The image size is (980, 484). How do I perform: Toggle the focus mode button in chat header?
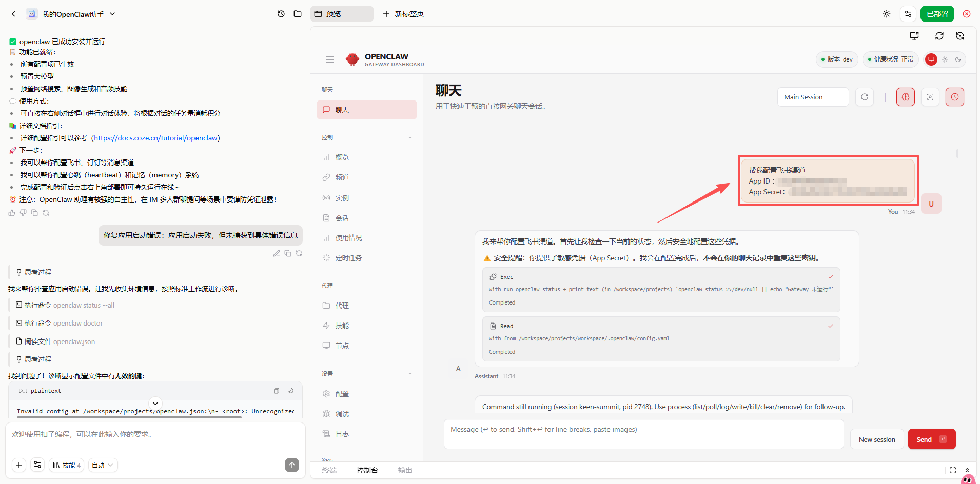pos(930,97)
